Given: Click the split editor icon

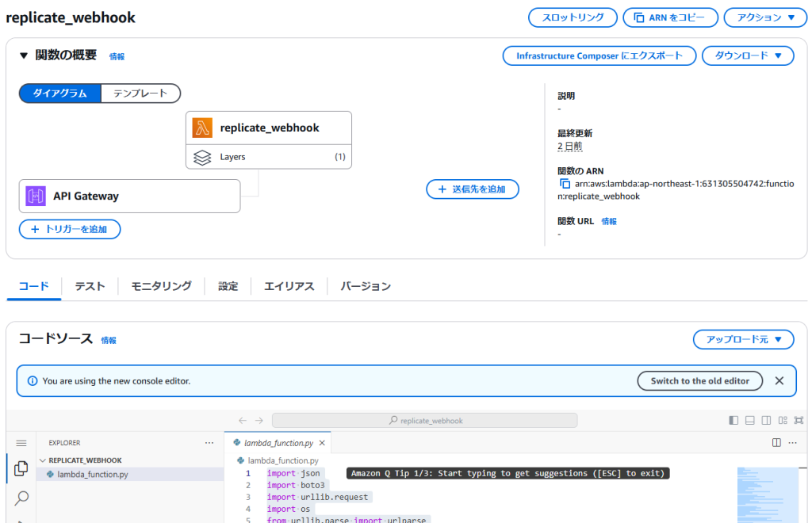Looking at the screenshot, I should click(x=776, y=442).
